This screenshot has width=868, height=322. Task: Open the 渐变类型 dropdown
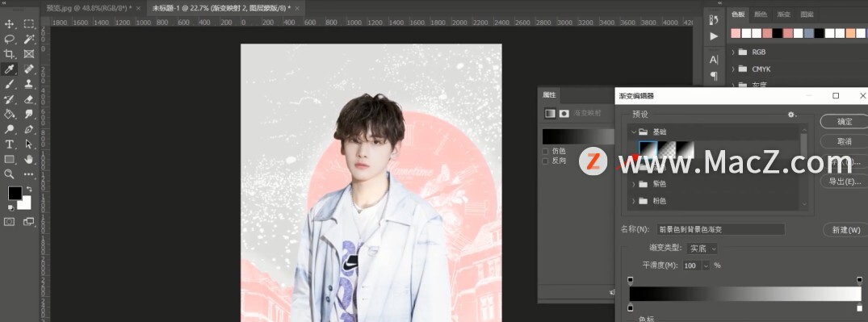(702, 249)
